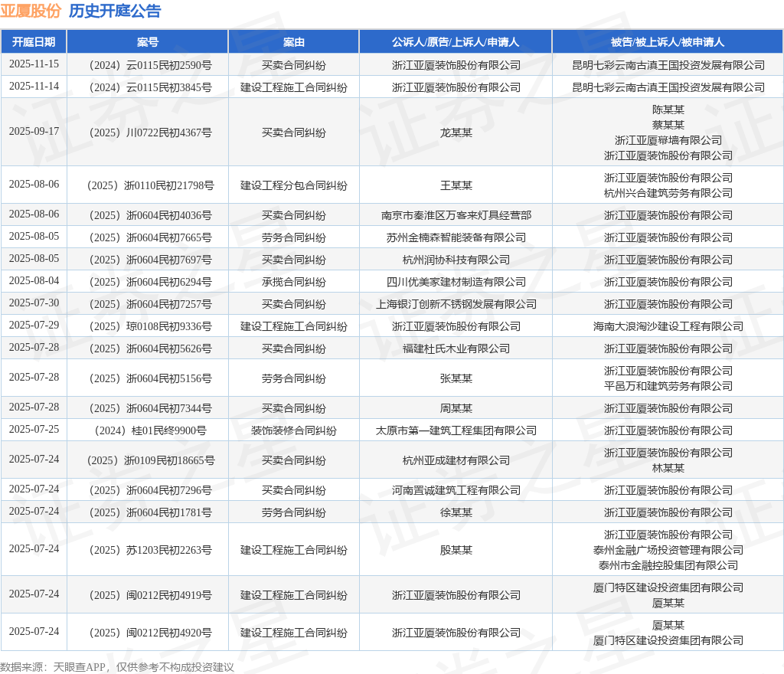
Task: Click the 承揽合同纠纷 case cause
Action: point(293,282)
